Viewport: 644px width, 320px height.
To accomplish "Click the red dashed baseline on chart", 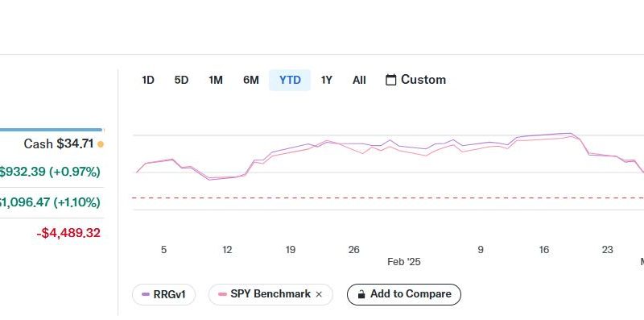I will coord(388,198).
